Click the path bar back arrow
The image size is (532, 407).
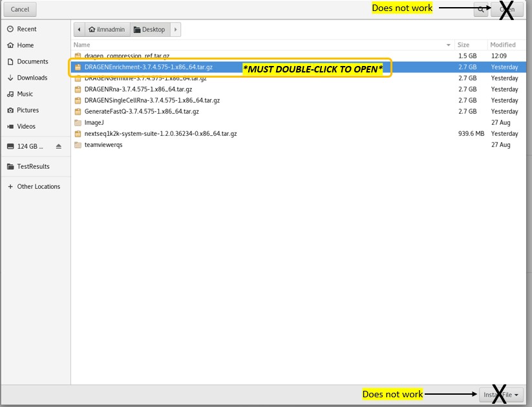[80, 29]
